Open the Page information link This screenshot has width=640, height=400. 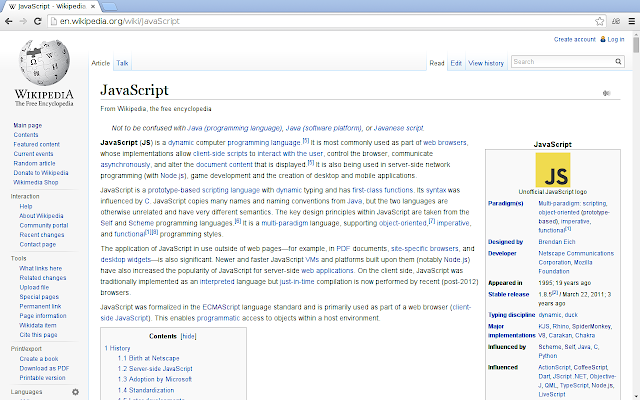point(43,316)
